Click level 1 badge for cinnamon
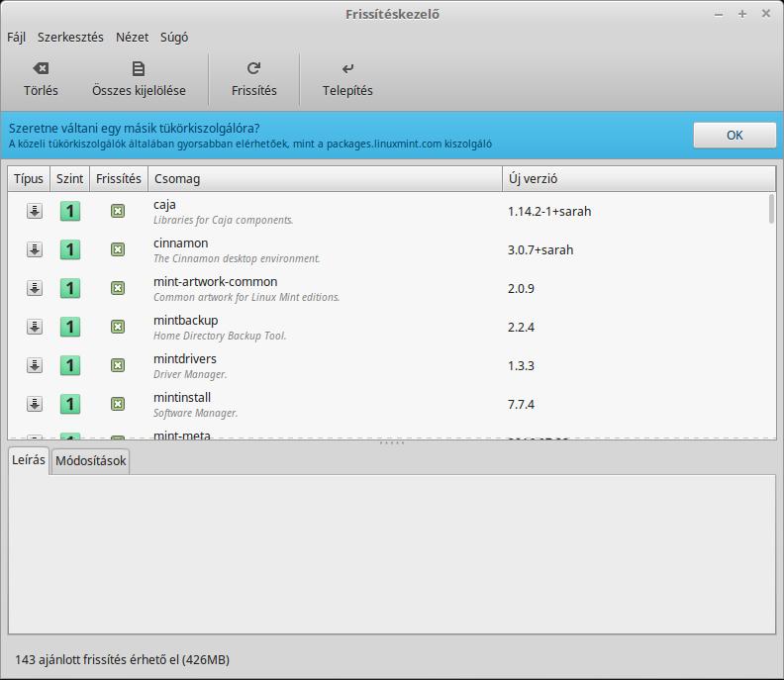Image resolution: width=784 pixels, height=680 pixels. tap(70, 249)
